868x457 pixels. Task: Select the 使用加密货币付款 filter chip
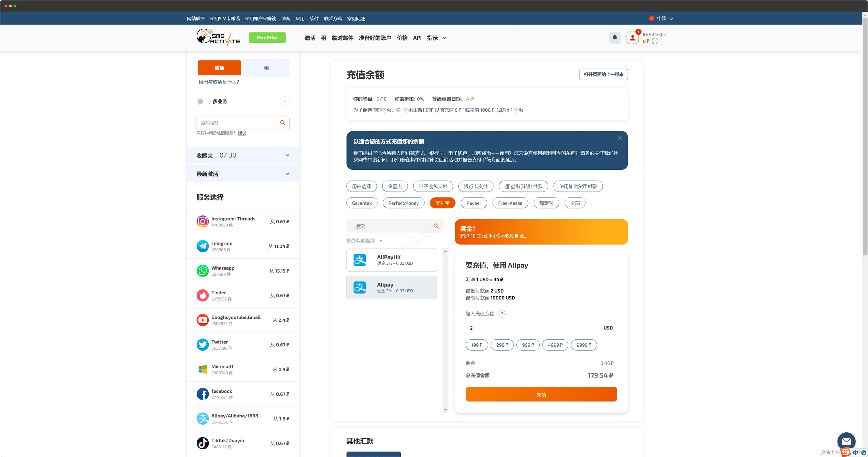click(x=578, y=186)
